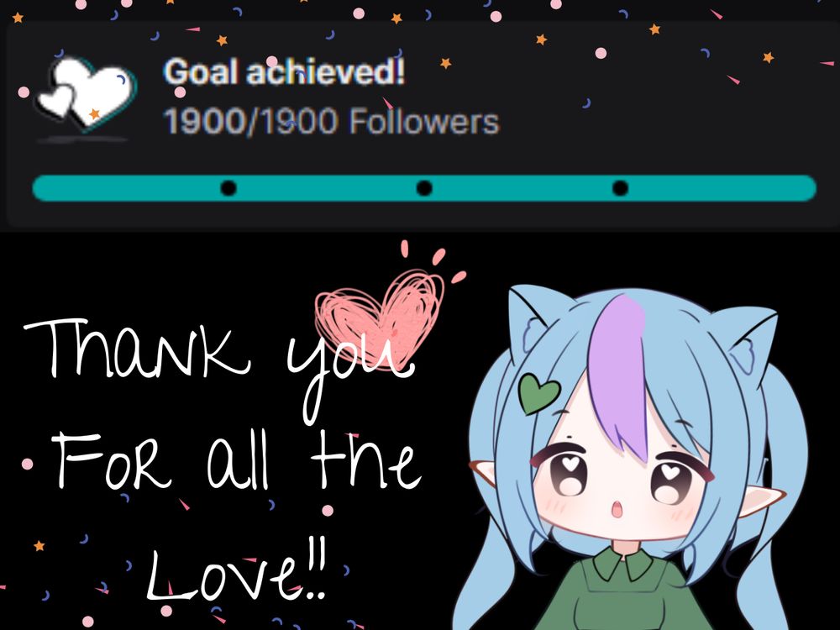Click the Goal achieved! heading

click(284, 71)
